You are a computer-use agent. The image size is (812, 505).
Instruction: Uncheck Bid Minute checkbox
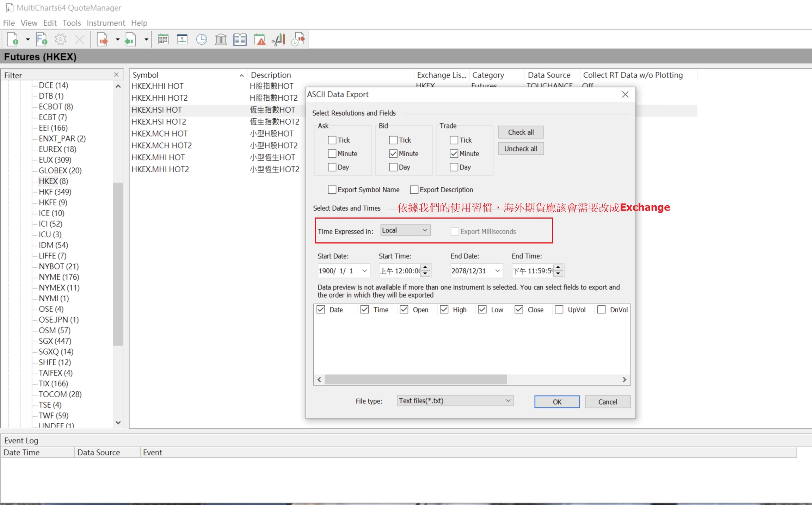[x=393, y=154]
